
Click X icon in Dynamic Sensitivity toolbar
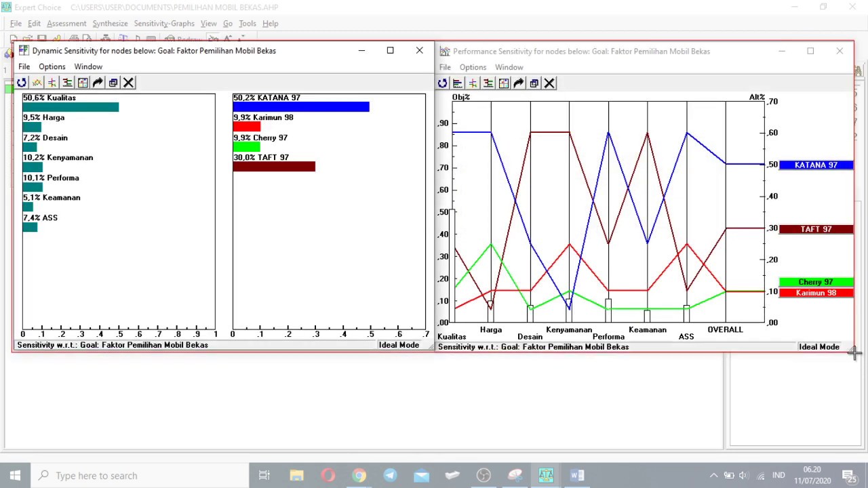pyautogui.click(x=128, y=83)
